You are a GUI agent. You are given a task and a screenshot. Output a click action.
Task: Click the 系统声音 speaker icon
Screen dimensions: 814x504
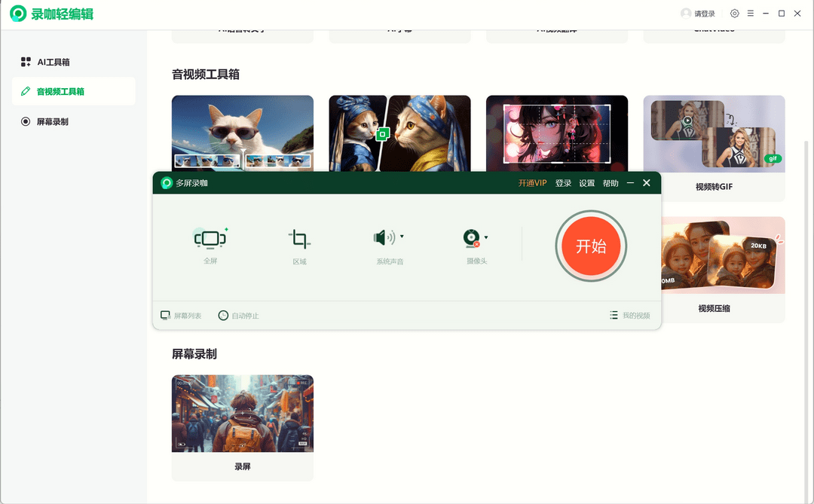[x=386, y=237]
